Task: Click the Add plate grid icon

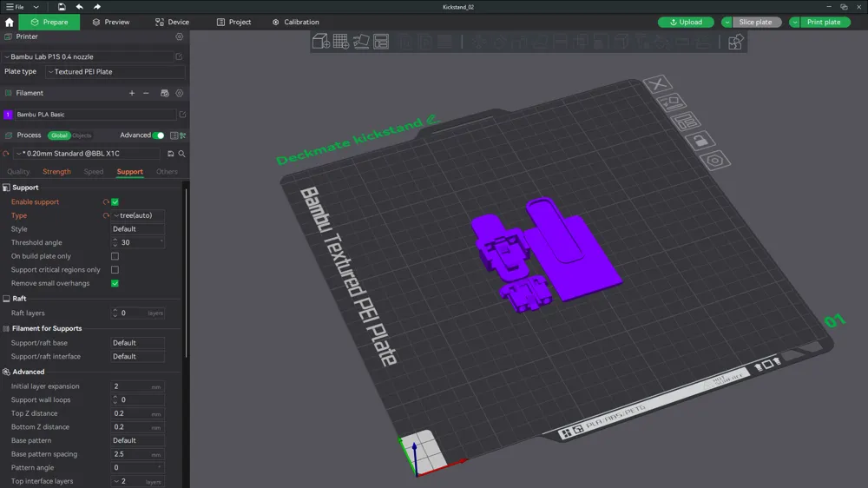Action: pos(341,42)
